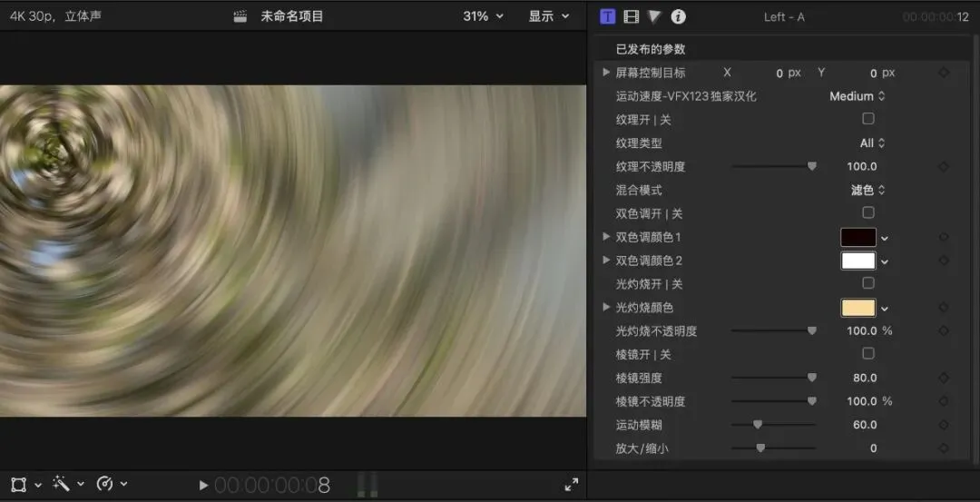Image resolution: width=980 pixels, height=502 pixels.
Task: Add keyframe for 纹理不透明度
Action: [944, 167]
